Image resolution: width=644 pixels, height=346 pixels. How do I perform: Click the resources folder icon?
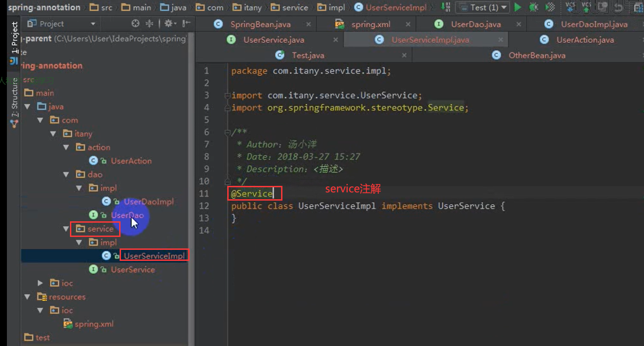42,297
